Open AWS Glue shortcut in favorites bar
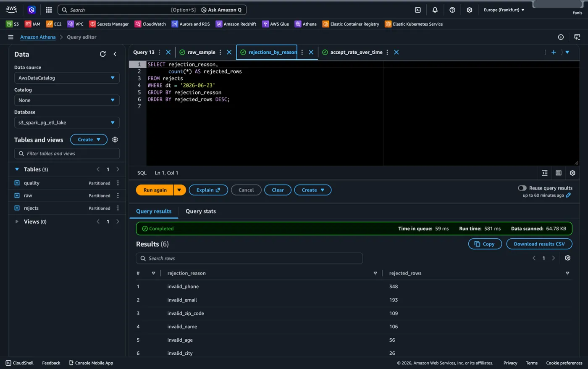Image resolution: width=588 pixels, height=369 pixels. (x=275, y=24)
